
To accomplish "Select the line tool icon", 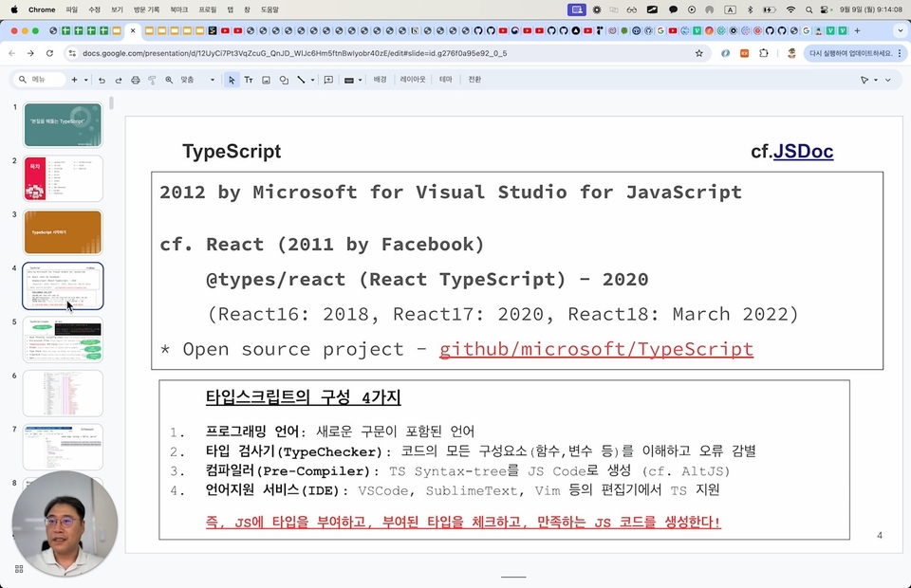I will pos(301,80).
